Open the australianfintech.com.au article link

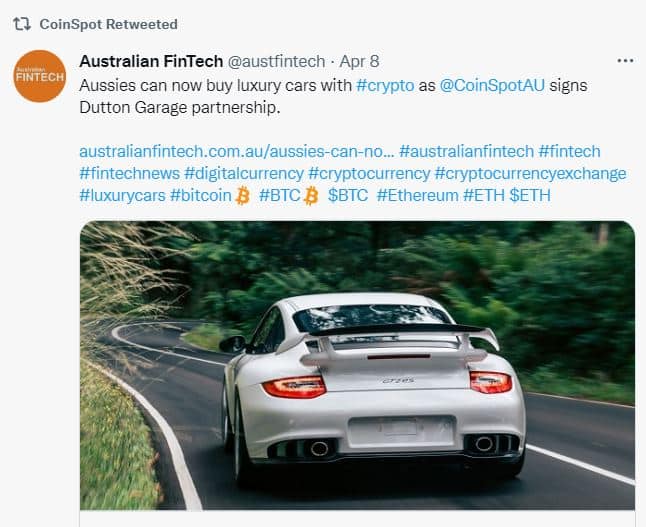237,151
